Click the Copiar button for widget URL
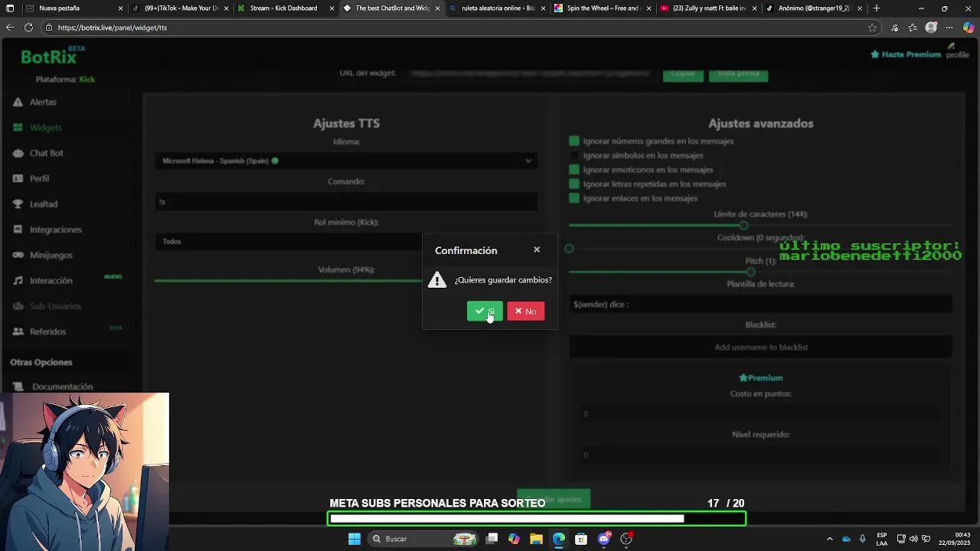Image resolution: width=980 pixels, height=551 pixels. 683,73
